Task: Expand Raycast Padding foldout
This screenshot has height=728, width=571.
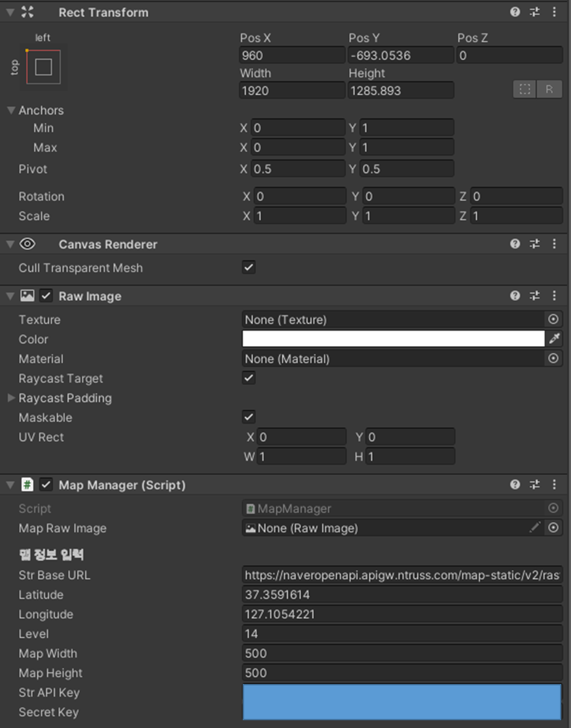Action: (x=11, y=398)
